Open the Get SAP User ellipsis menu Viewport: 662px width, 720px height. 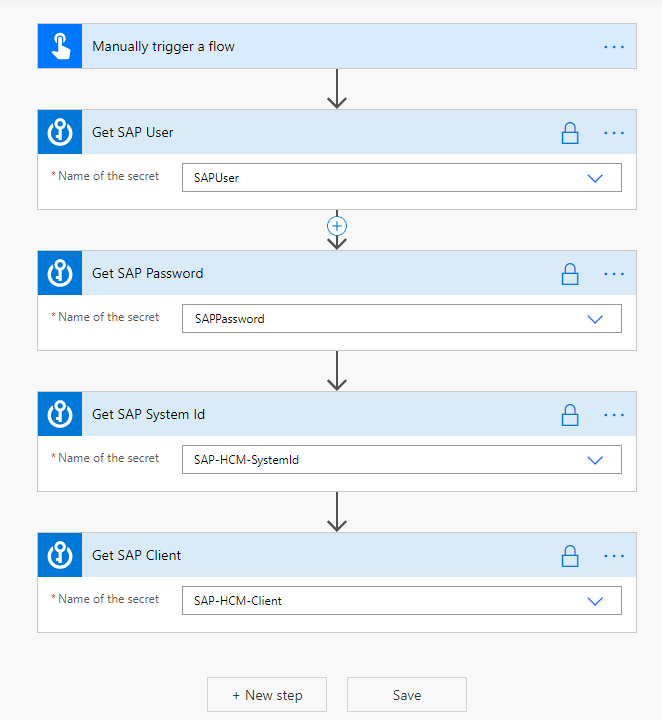coord(614,133)
